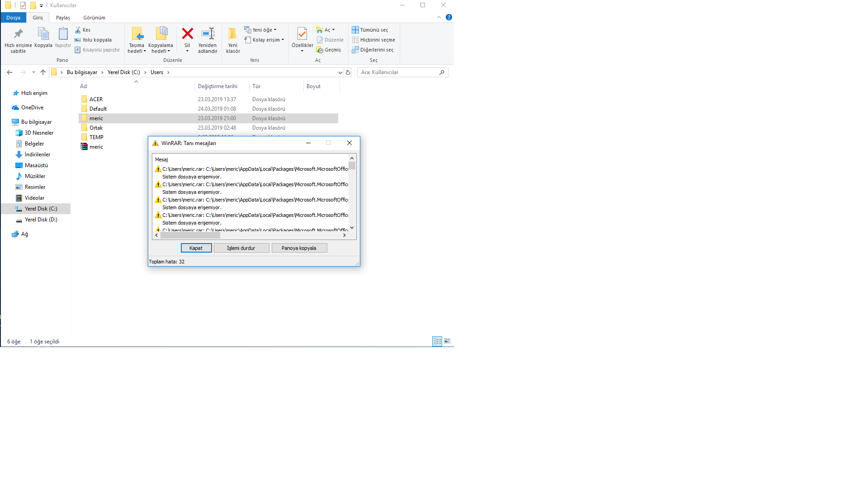
Task: Click the Yeniden adlandır rename icon
Action: click(x=208, y=34)
